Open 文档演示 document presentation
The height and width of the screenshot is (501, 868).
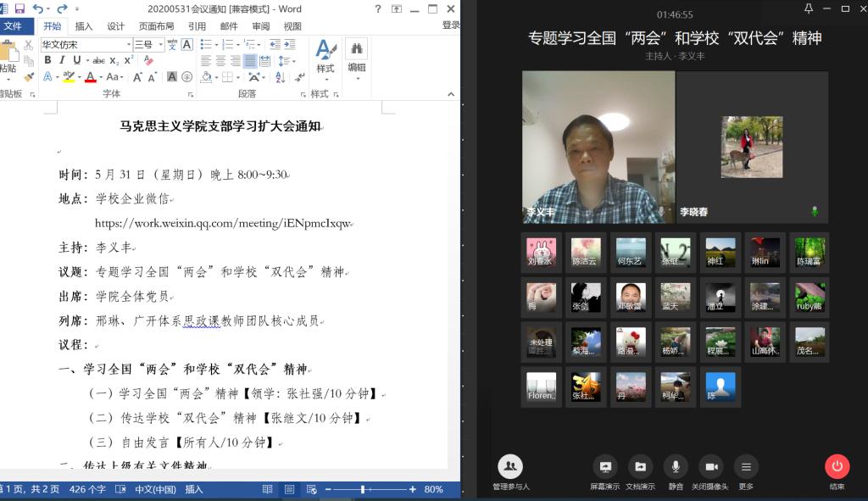(640, 467)
